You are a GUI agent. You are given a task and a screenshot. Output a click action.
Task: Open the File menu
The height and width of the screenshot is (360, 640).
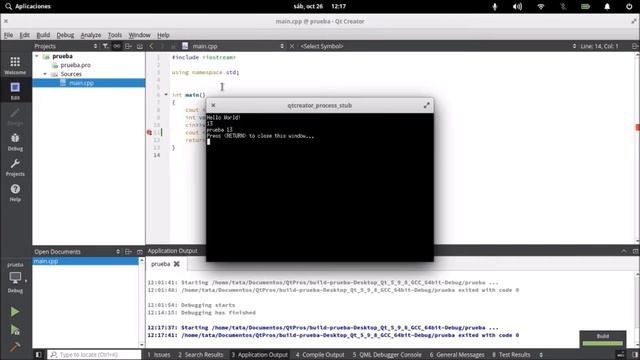8,35
